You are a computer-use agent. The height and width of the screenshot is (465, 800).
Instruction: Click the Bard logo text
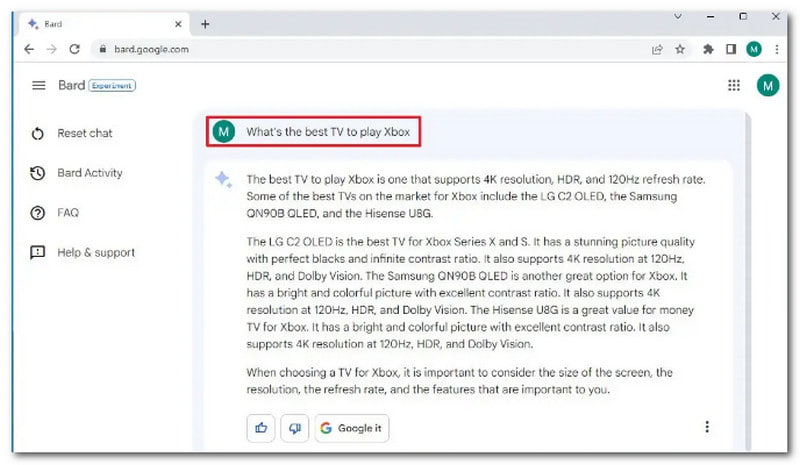[x=71, y=85]
